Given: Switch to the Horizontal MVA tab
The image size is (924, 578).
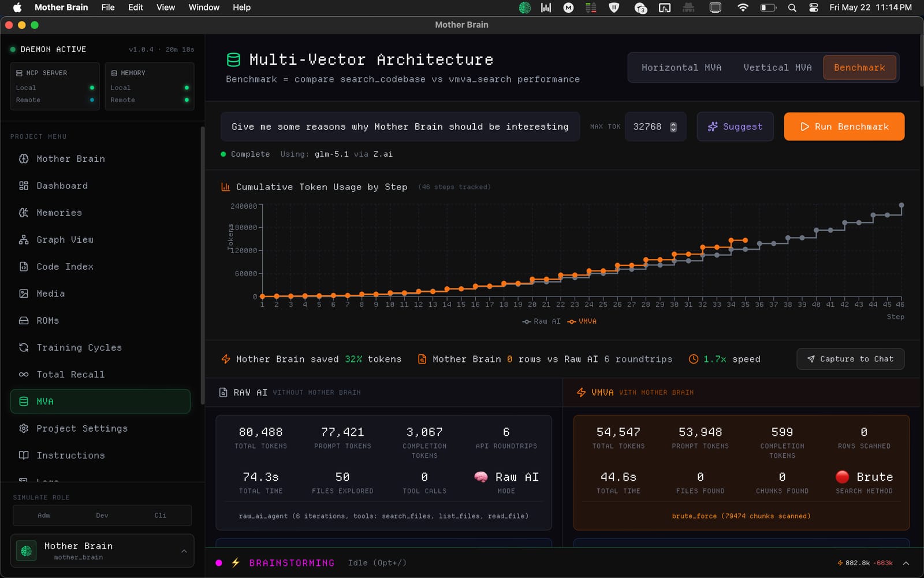Looking at the screenshot, I should click(681, 68).
